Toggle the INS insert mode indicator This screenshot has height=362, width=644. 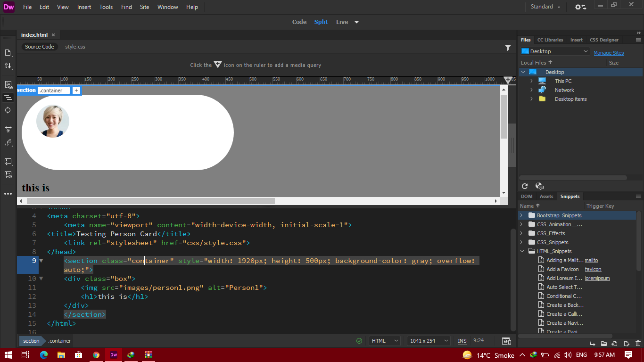(x=462, y=341)
